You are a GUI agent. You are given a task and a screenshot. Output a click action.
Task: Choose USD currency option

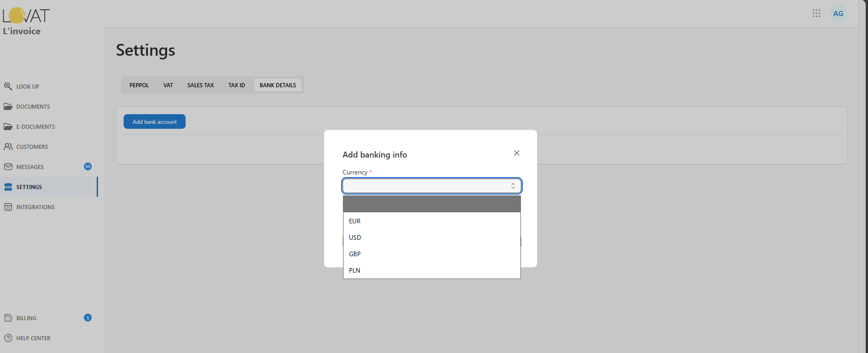point(355,237)
